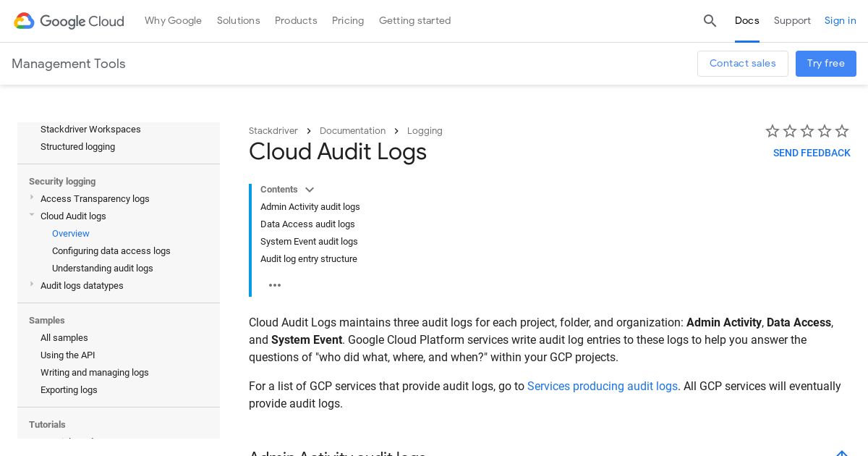Image resolution: width=868 pixels, height=456 pixels.
Task: Collapse Cloud Audit logs tree arrow
Action: pyautogui.click(x=32, y=215)
